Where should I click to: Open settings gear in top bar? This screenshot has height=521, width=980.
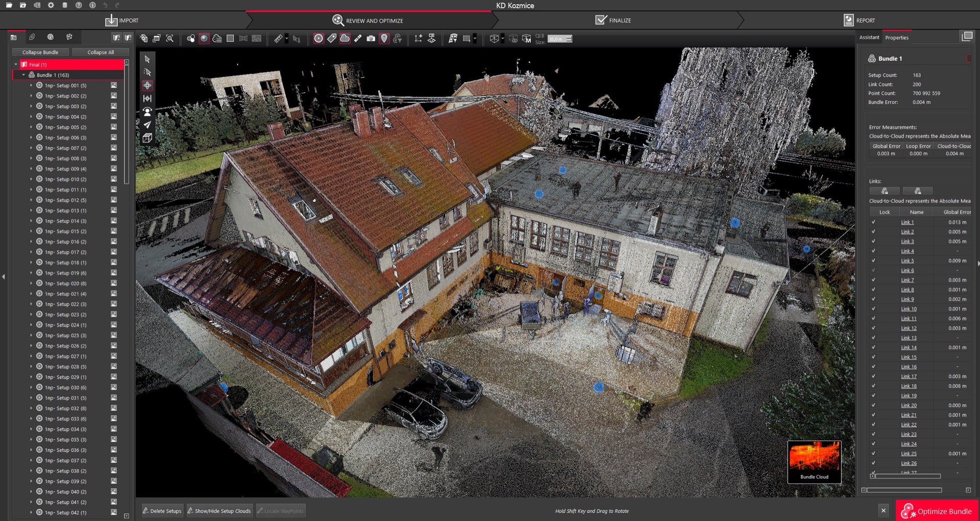pyautogui.click(x=51, y=5)
